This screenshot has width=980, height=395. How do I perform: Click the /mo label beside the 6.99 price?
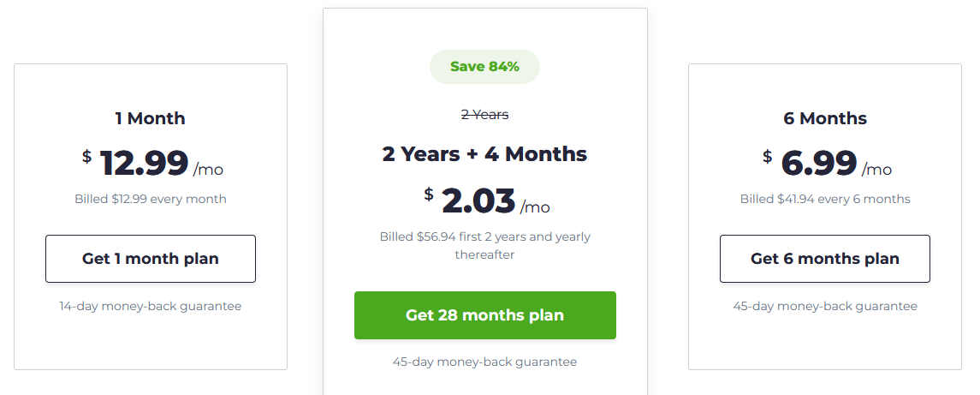point(877,170)
